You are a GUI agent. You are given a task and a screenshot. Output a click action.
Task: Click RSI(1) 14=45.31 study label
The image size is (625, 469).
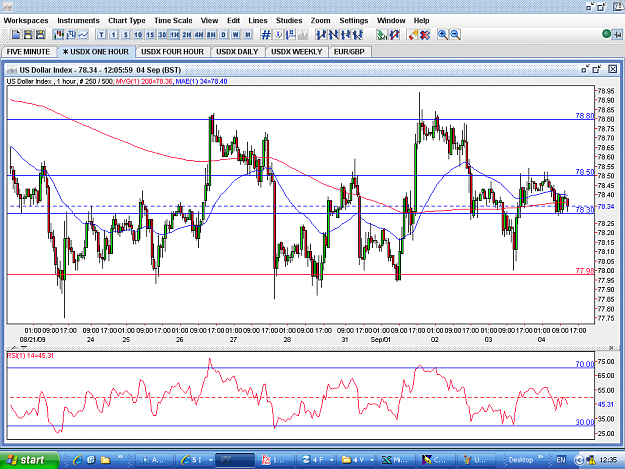(30, 355)
